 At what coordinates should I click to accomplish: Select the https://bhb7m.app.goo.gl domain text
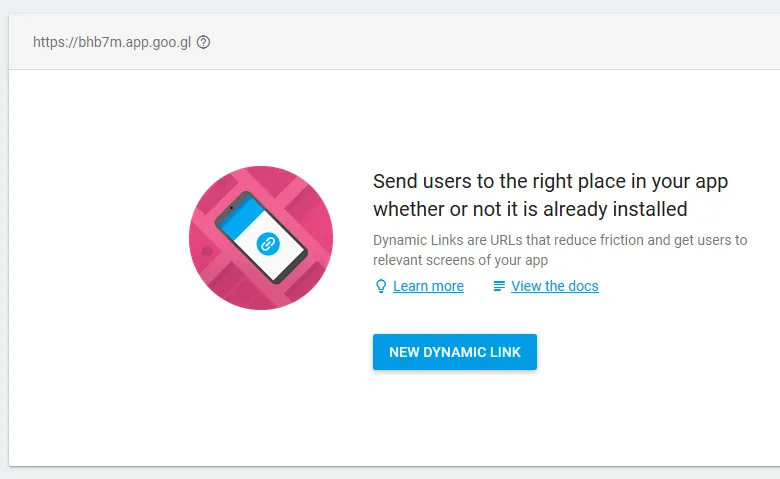click(112, 42)
